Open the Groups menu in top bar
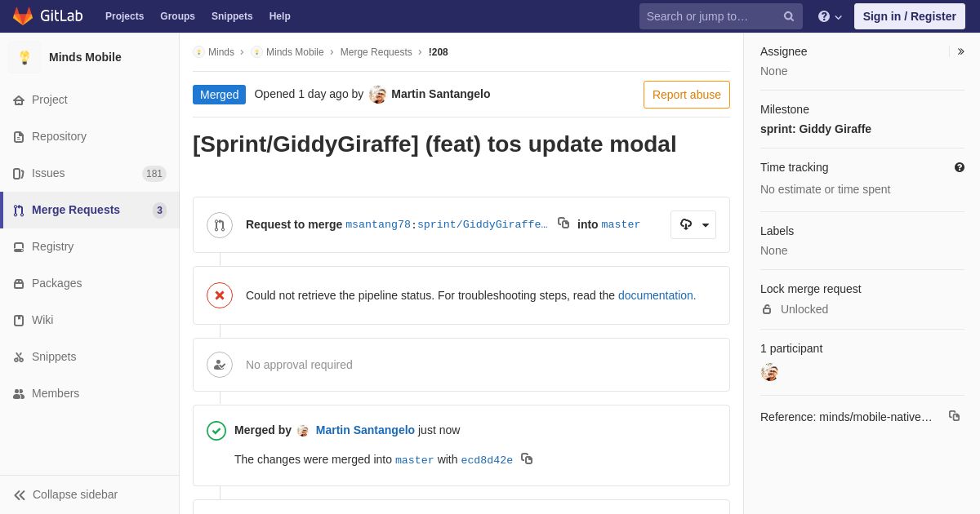The height and width of the screenshot is (514, 980). click(177, 16)
